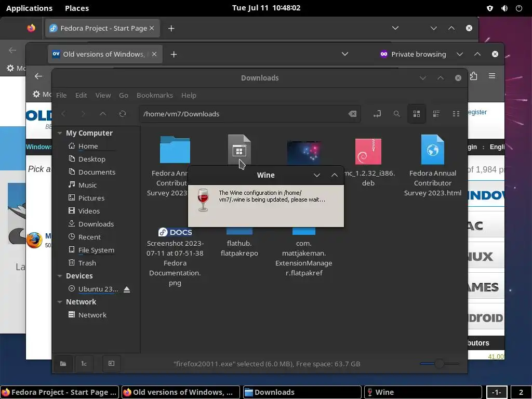Go back in the Downloads file manager
This screenshot has height=399, width=532.
coord(63,114)
